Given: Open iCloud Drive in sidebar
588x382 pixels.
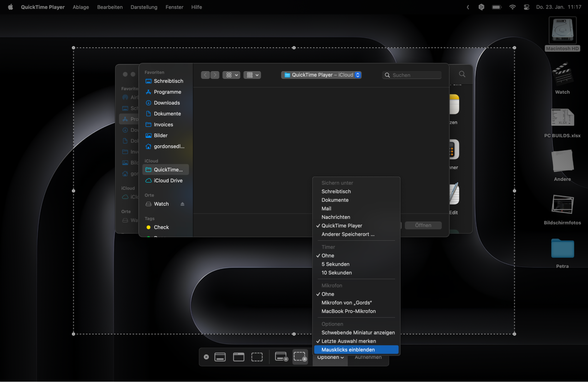Looking at the screenshot, I should (x=166, y=181).
